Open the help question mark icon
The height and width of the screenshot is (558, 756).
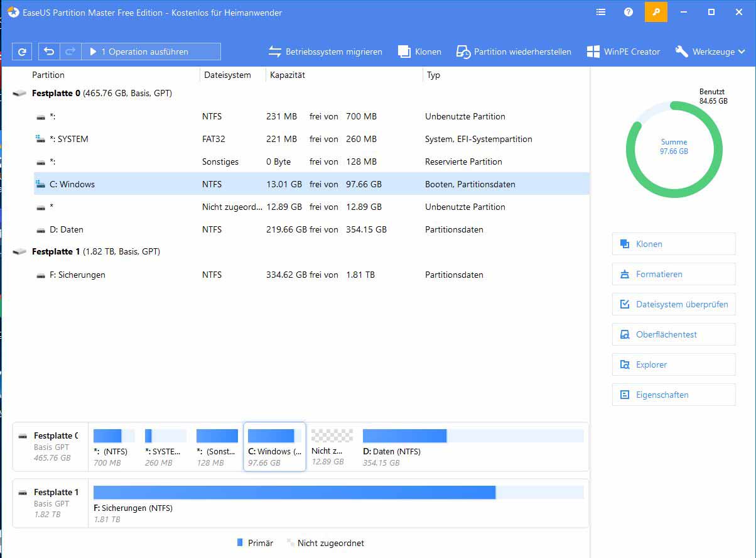click(x=629, y=12)
